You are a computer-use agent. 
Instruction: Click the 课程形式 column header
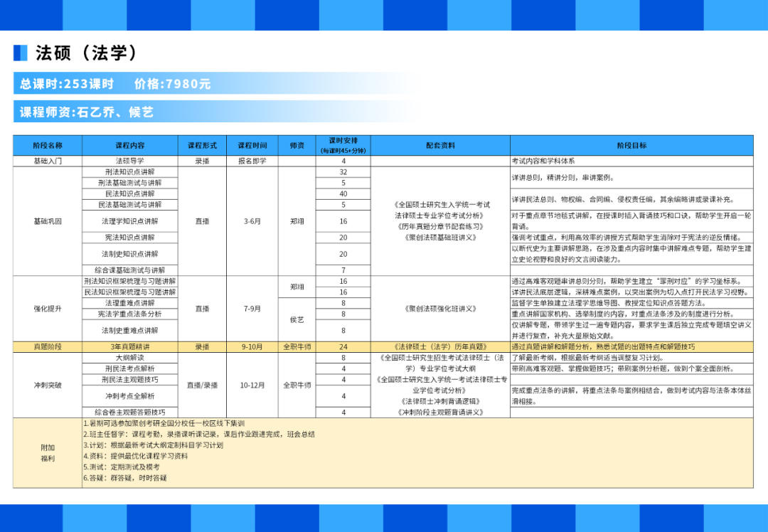pyautogui.click(x=202, y=146)
